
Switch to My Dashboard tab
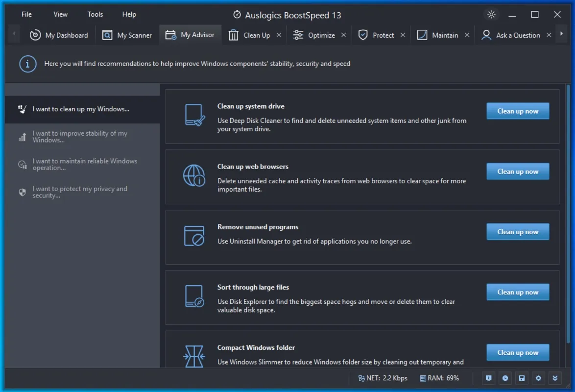(59, 35)
